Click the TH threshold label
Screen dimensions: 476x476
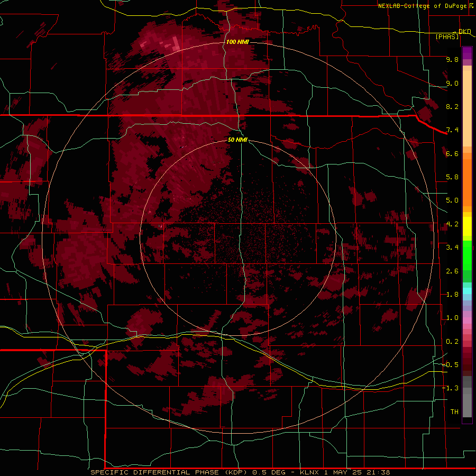pyautogui.click(x=454, y=412)
